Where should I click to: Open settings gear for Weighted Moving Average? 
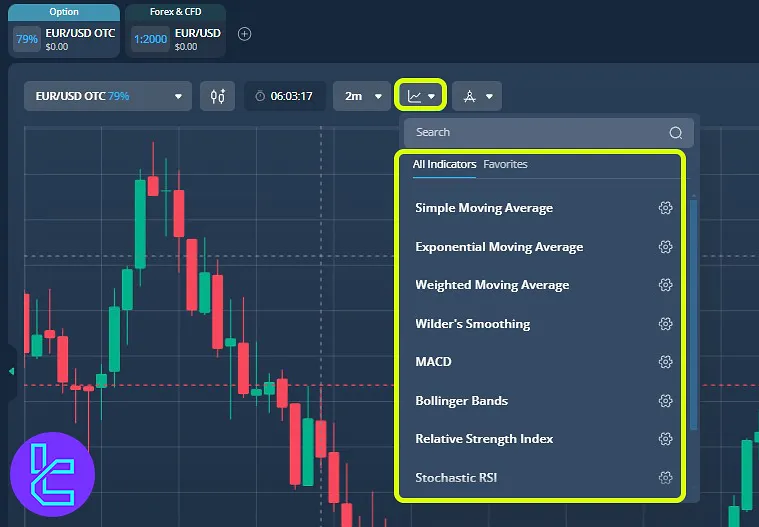pos(666,285)
